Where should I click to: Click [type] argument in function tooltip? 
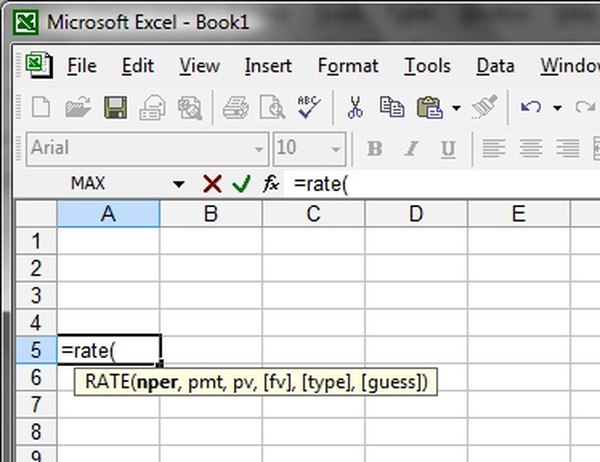[x=328, y=382]
